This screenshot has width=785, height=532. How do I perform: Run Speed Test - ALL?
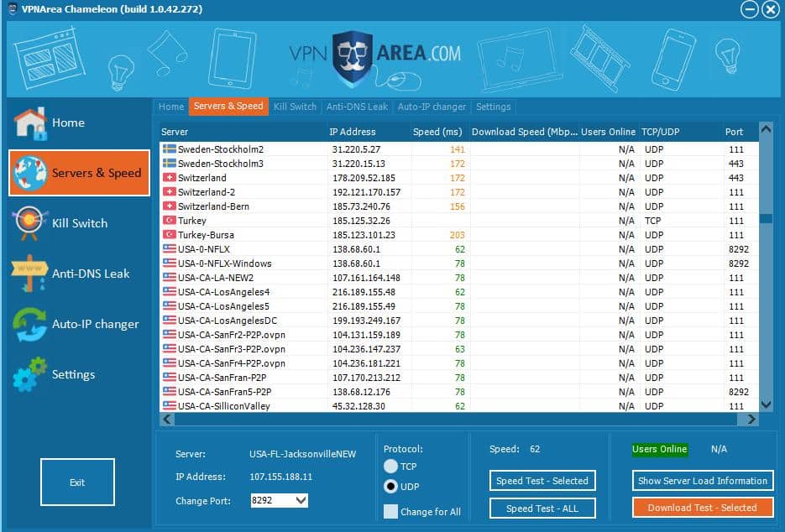coord(542,509)
